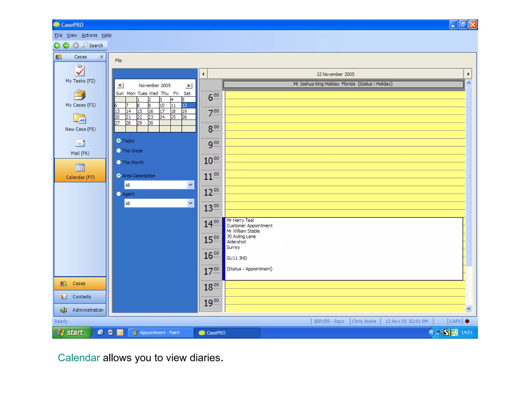Open the Windows Start menu

(x=72, y=332)
